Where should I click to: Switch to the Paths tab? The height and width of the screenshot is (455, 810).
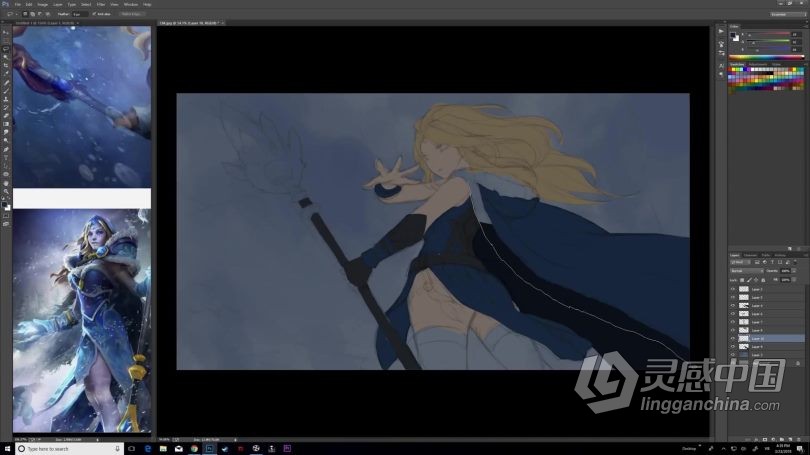(766, 255)
